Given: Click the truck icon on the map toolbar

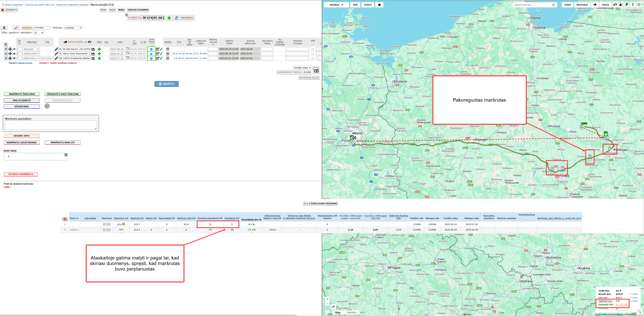Looking at the screenshot, I should coord(595,5).
